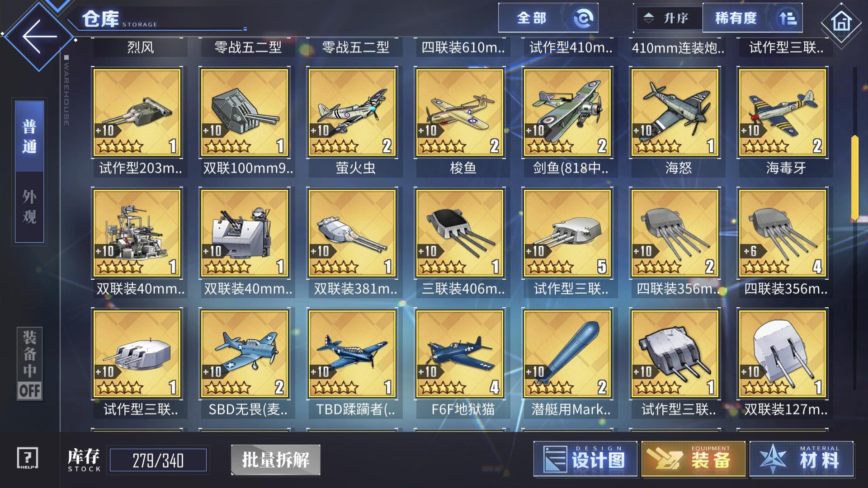The height and width of the screenshot is (488, 868).
Task: Click the 装备 equipment button
Action: [693, 459]
